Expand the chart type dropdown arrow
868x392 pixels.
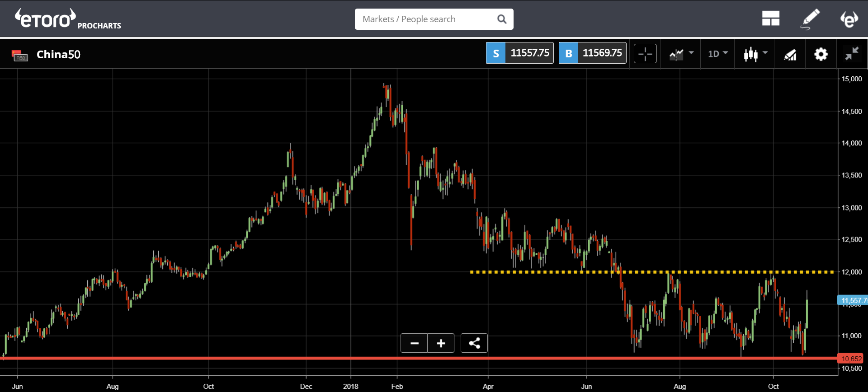tap(765, 53)
